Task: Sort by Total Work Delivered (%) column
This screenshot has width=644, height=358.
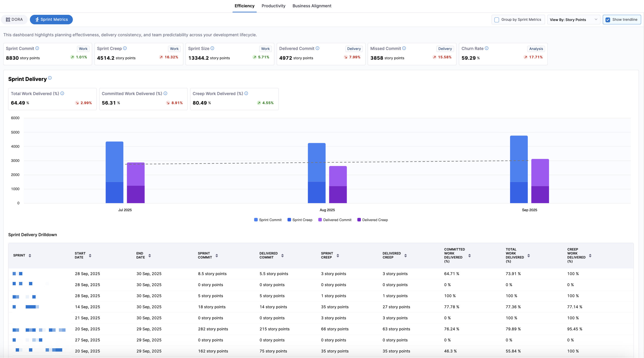Action: [528, 255]
